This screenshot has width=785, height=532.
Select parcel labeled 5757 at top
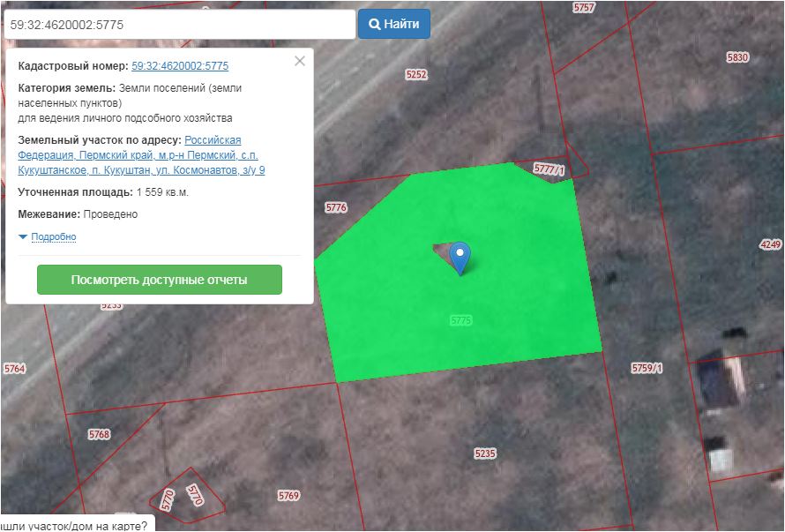(x=584, y=7)
